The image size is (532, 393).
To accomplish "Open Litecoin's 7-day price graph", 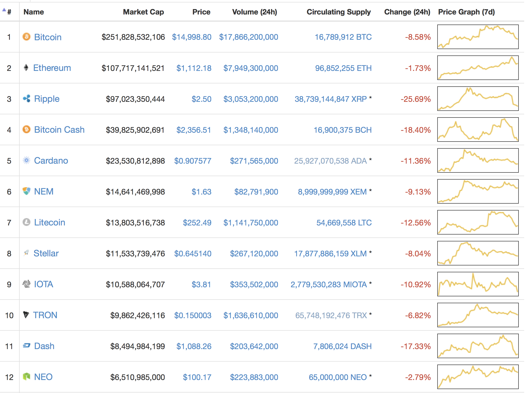I will (478, 222).
